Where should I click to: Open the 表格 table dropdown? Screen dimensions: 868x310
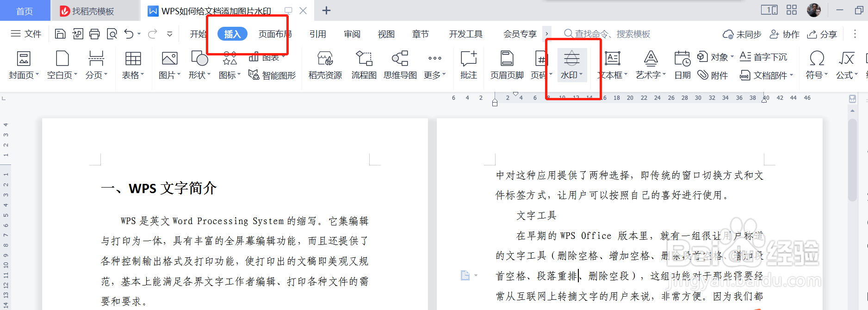pyautogui.click(x=133, y=65)
